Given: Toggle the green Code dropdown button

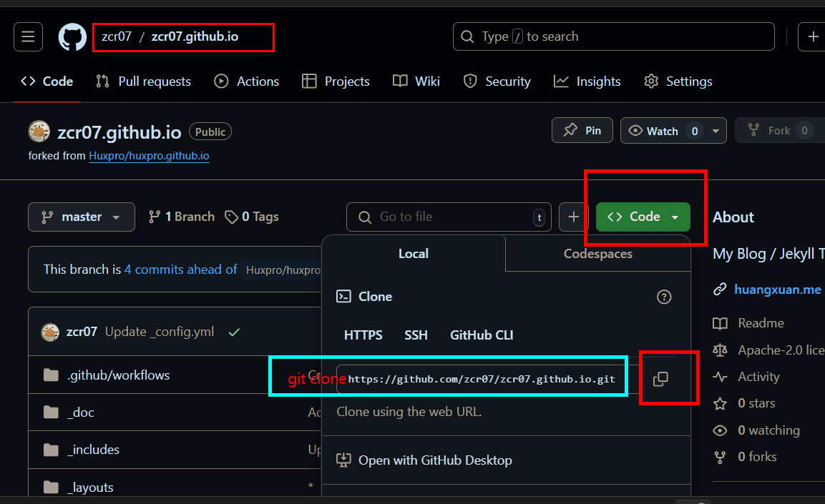Looking at the screenshot, I should pos(643,217).
